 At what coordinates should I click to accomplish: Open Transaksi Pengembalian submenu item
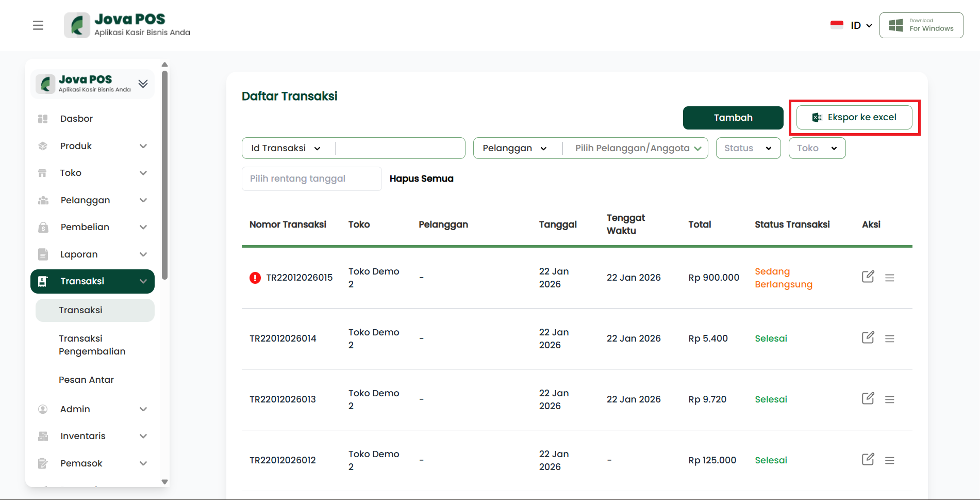coord(92,345)
